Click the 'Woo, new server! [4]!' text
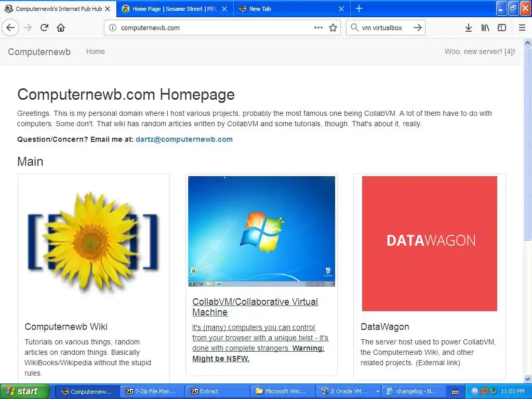532x399 pixels. pyautogui.click(x=480, y=51)
